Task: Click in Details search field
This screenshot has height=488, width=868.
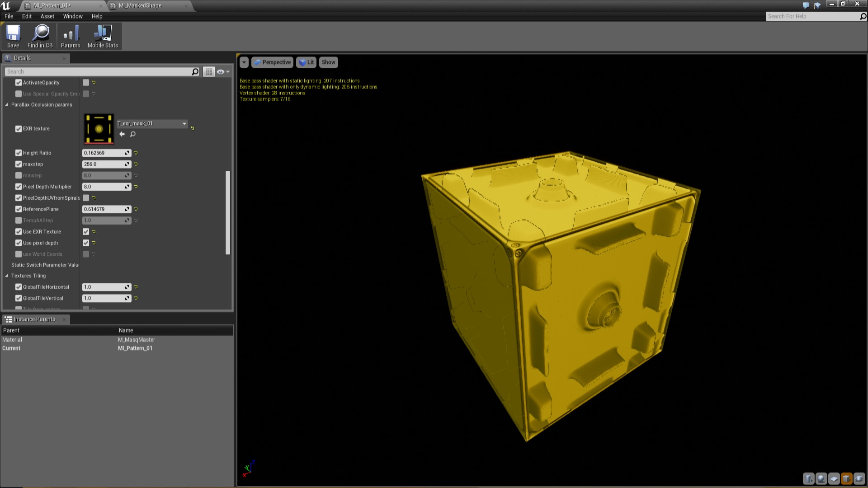Action: coord(99,72)
